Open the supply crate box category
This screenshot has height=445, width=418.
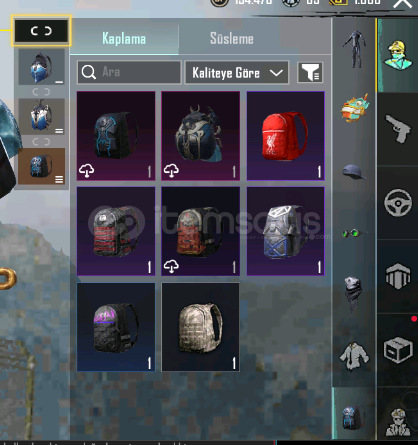point(398,350)
